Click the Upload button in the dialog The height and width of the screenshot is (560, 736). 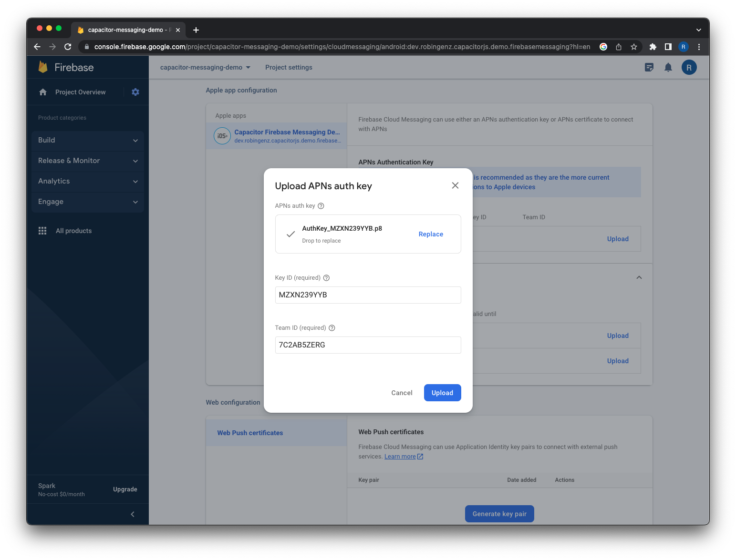tap(442, 393)
